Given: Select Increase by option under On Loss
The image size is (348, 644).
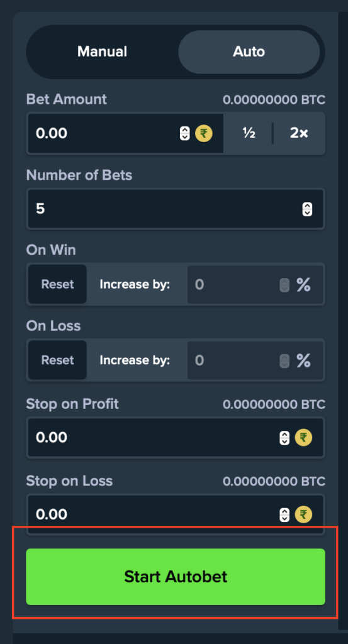Looking at the screenshot, I should point(135,360).
